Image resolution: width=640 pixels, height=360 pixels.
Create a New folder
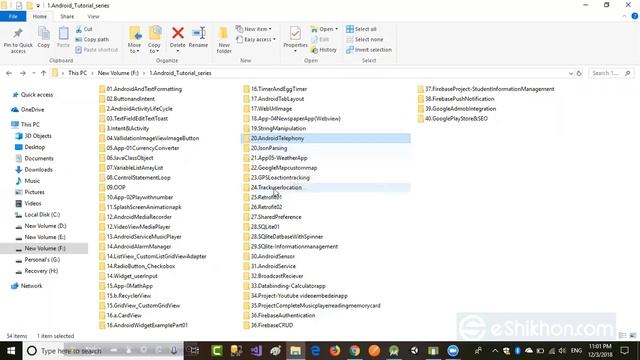(224, 40)
